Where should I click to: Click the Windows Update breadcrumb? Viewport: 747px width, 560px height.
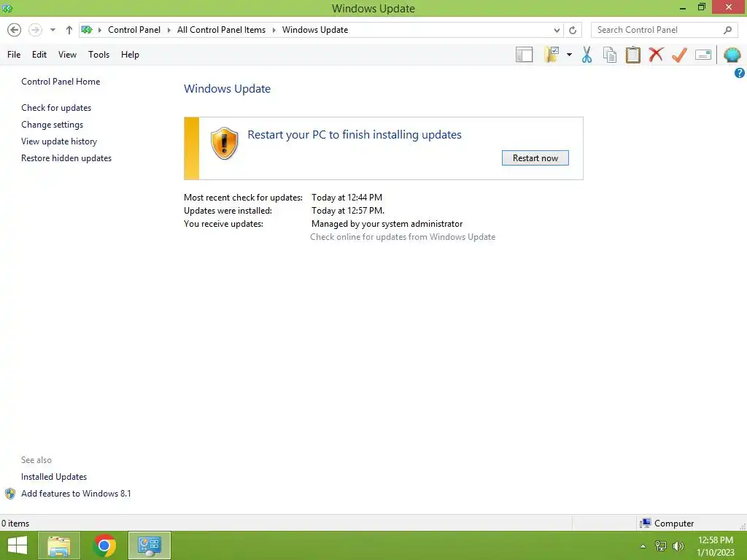(315, 29)
